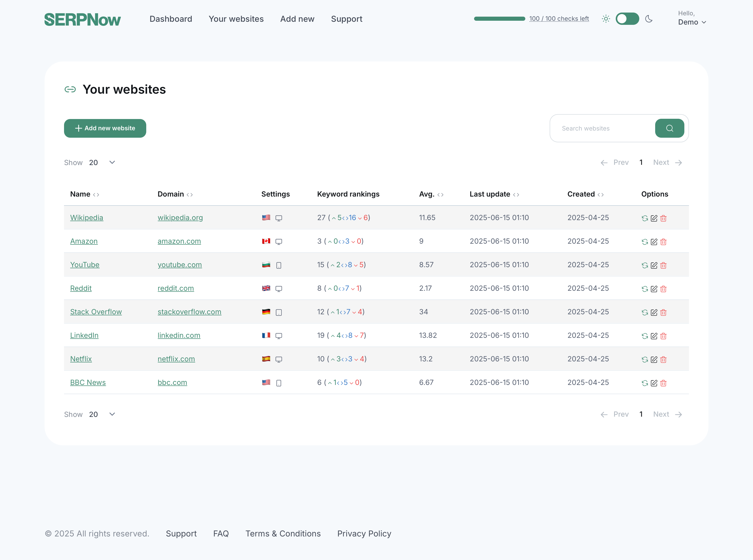Open the Wikipedia website name link
753x560 pixels.
(x=87, y=218)
